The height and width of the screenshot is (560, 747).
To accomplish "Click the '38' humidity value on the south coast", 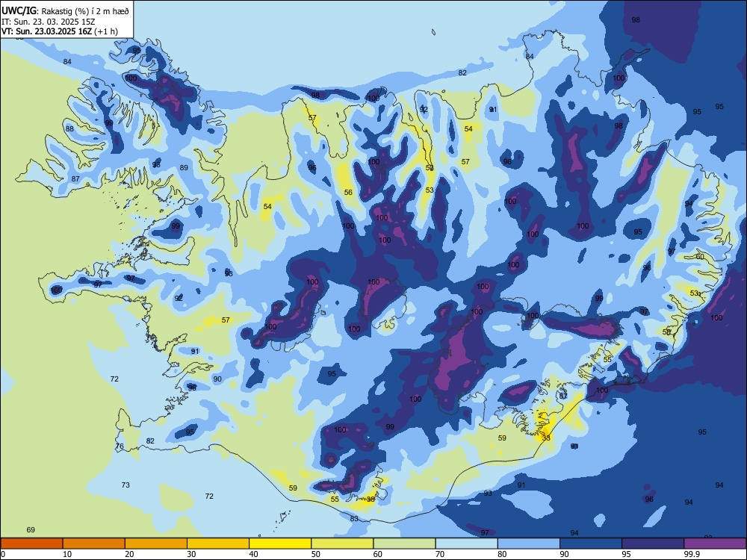I will (x=371, y=499).
